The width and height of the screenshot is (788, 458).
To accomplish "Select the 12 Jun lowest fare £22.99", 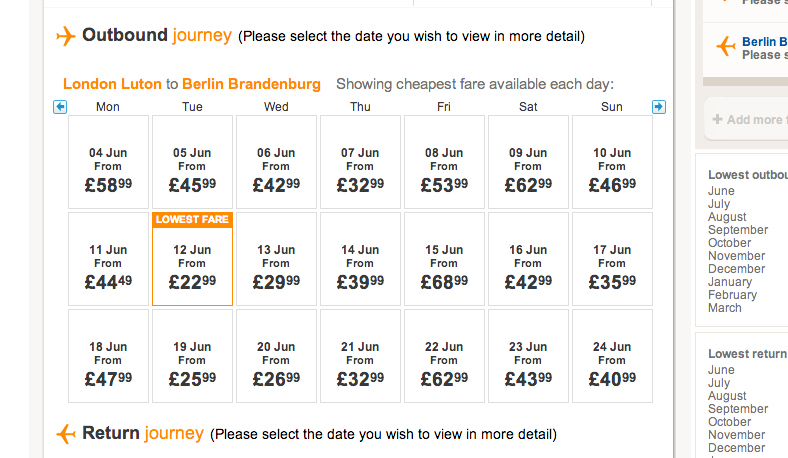I will click(x=192, y=265).
